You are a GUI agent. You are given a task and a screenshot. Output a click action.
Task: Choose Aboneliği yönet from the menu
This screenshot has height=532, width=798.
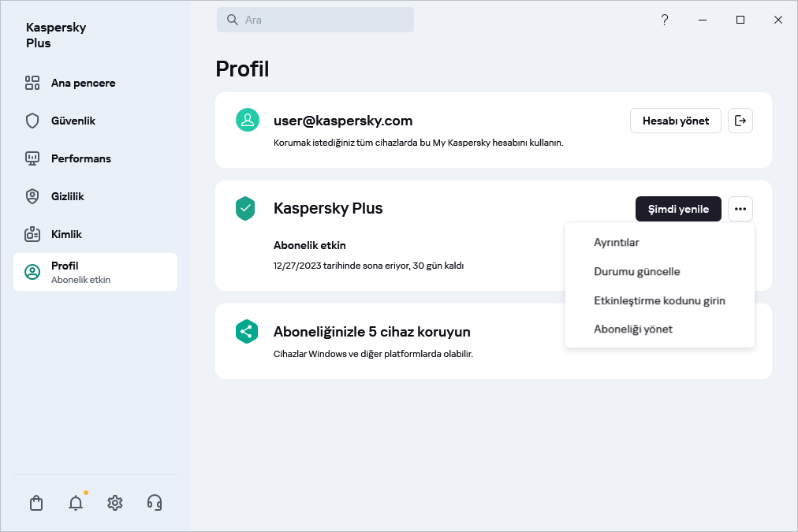click(x=633, y=329)
